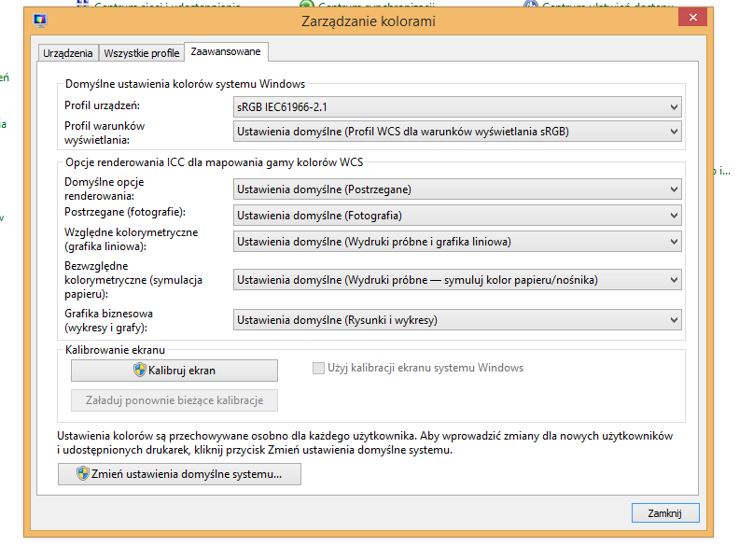Viewport: 739px width, 560px height.
Task: Close the Zarządzanie kolorami window
Action: [x=692, y=18]
